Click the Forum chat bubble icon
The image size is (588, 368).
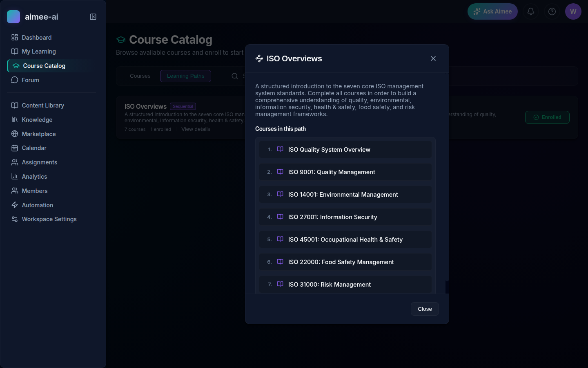click(15, 80)
